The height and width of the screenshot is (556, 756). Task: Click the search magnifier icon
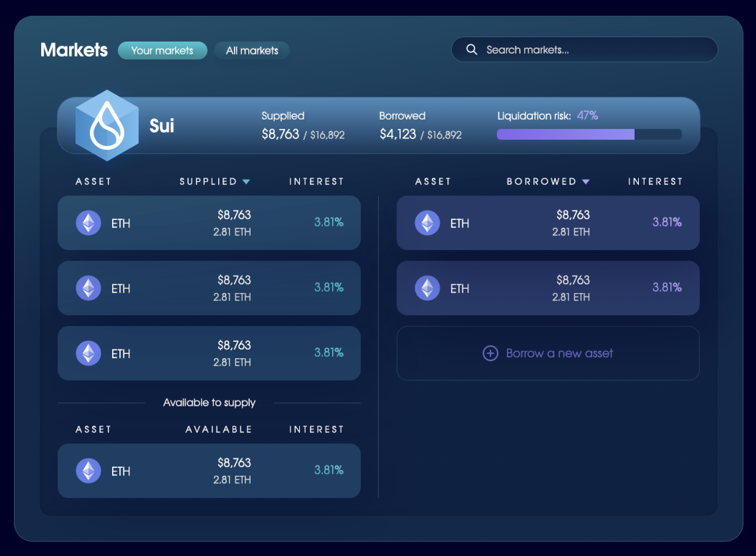pos(472,49)
